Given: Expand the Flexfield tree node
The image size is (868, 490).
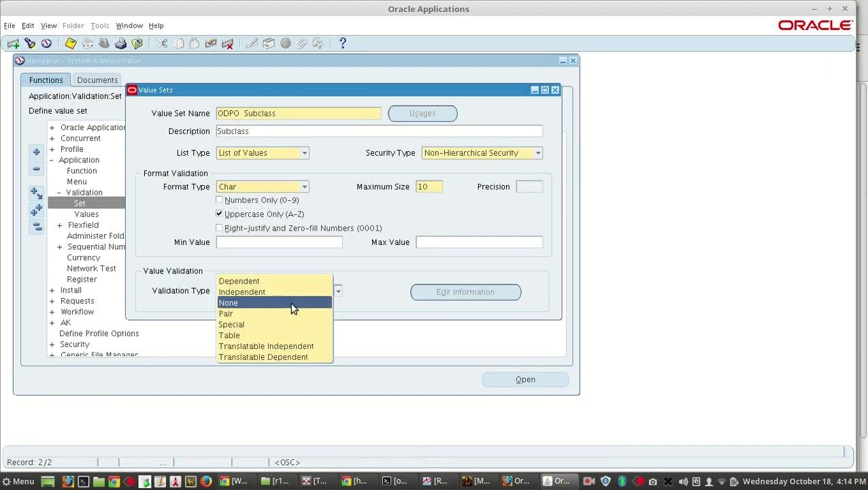Looking at the screenshot, I should click(59, 225).
